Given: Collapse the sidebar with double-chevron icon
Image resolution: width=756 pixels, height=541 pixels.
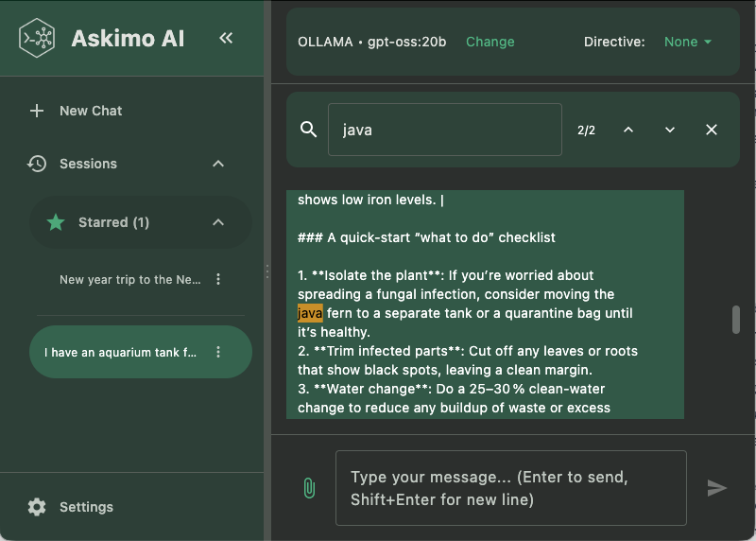Looking at the screenshot, I should tap(226, 38).
